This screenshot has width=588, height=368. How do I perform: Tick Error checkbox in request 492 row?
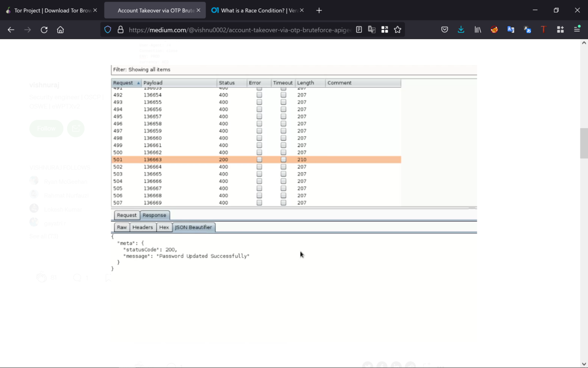pos(259,95)
